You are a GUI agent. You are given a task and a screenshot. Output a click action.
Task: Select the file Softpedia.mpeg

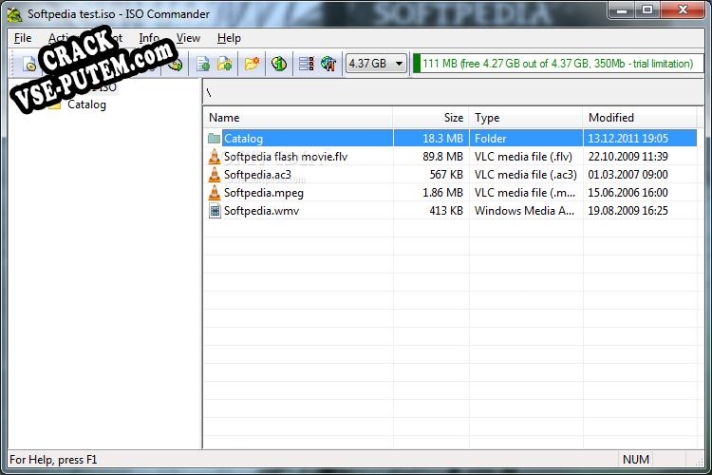click(263, 193)
